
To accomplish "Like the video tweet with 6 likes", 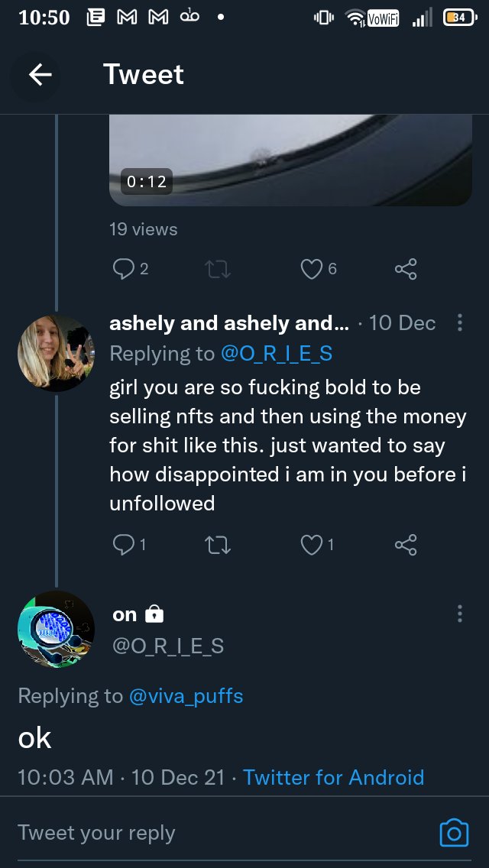I will tap(311, 269).
